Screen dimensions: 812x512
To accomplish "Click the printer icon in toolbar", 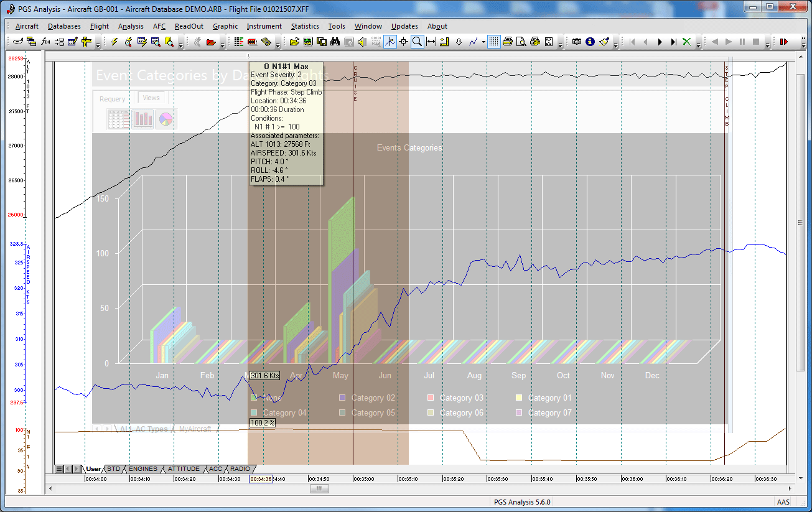I will click(507, 42).
